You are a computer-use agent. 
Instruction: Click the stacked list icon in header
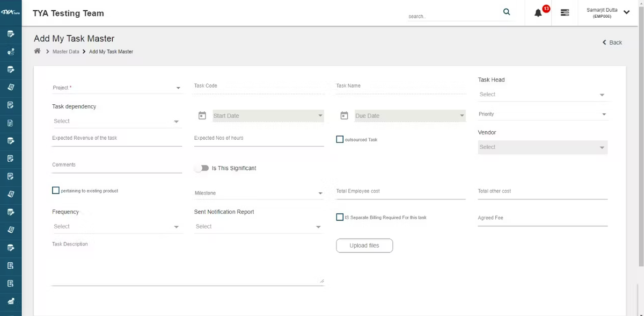(x=565, y=12)
